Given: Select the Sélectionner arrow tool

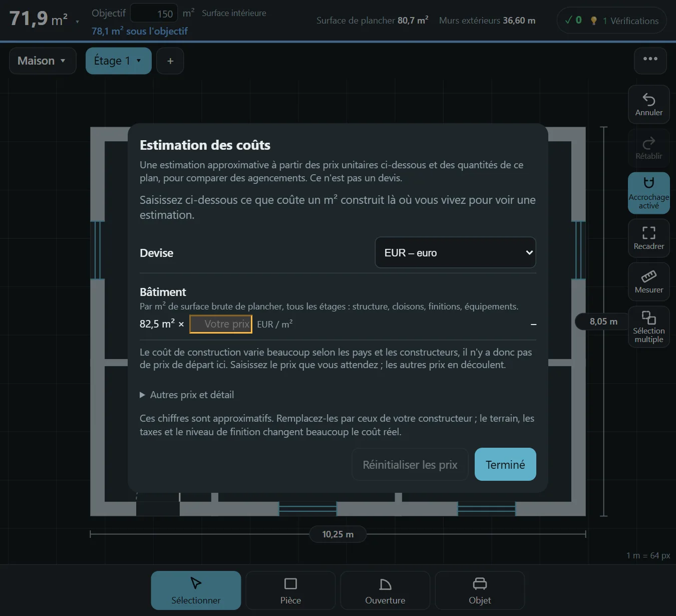Looking at the screenshot, I should 196,590.
